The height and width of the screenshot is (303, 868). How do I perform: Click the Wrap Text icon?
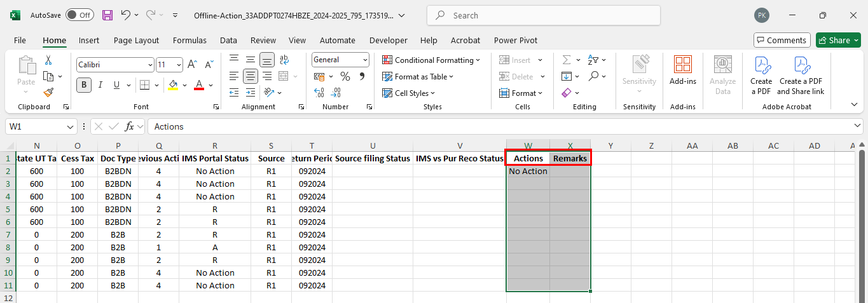[x=284, y=60]
